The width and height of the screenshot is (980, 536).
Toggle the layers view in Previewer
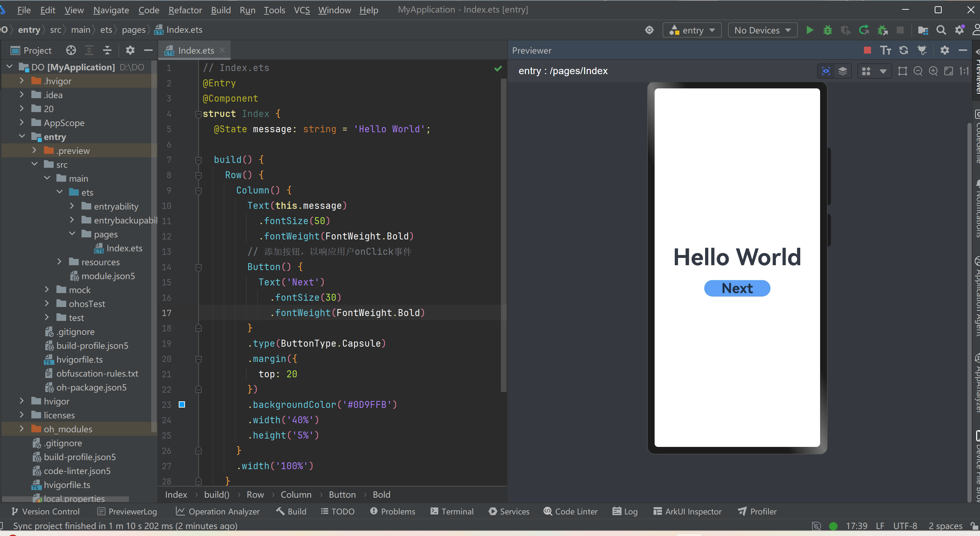pyautogui.click(x=843, y=71)
